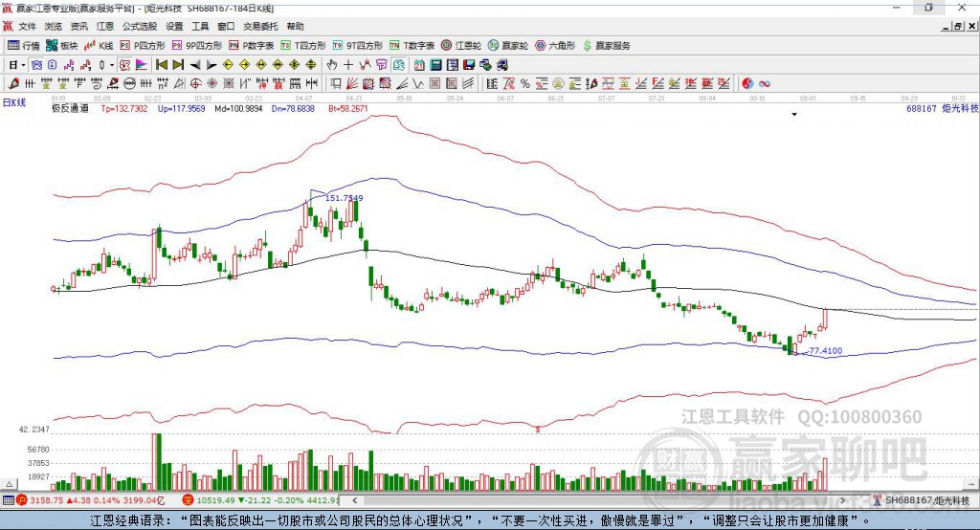
Task: Step chart right with the black right arrow
Action: (x=212, y=65)
